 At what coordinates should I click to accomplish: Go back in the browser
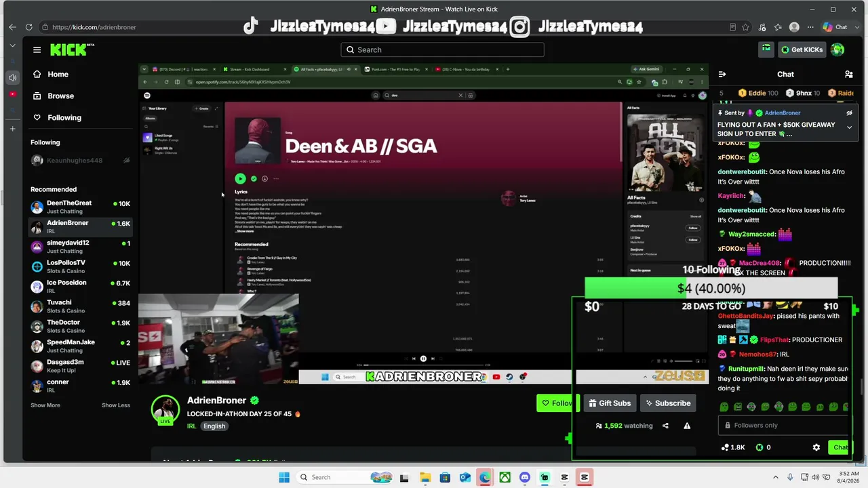coord(12,27)
